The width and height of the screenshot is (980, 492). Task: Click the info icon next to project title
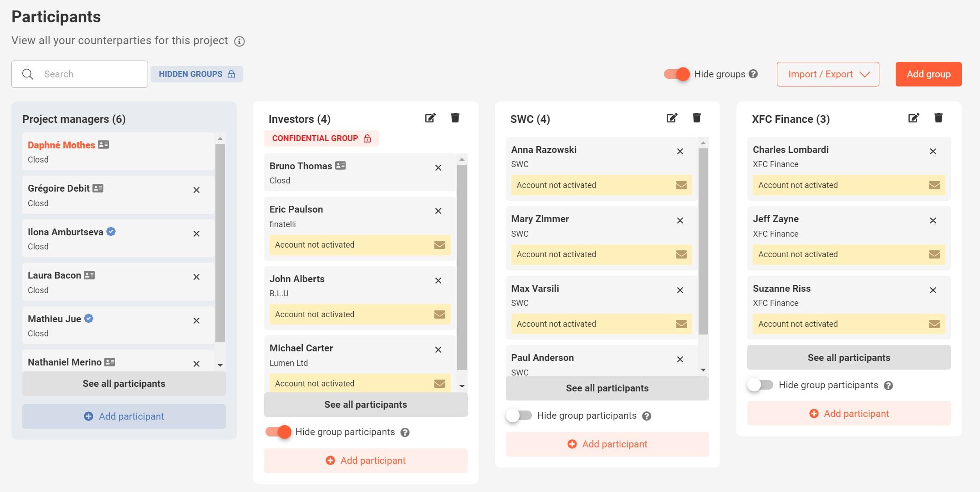[239, 40]
